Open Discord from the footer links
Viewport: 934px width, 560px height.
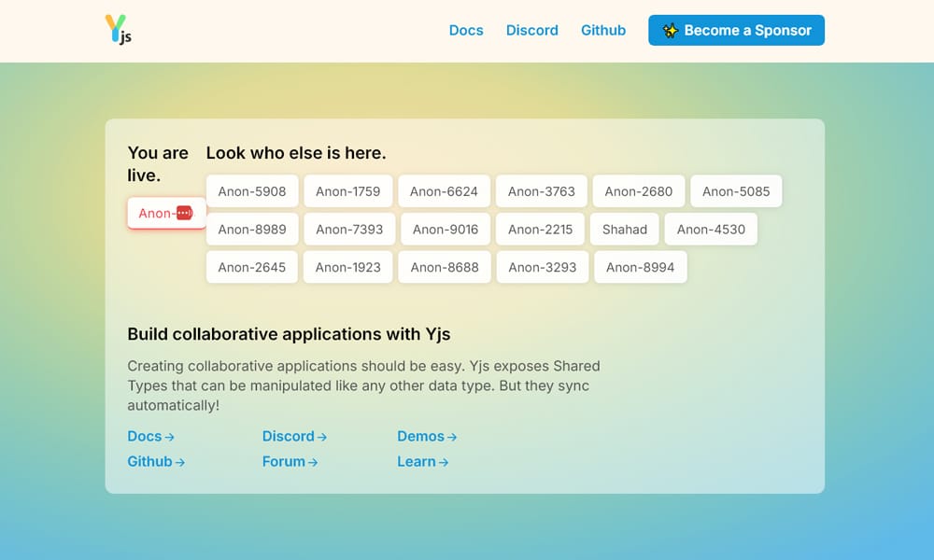289,436
